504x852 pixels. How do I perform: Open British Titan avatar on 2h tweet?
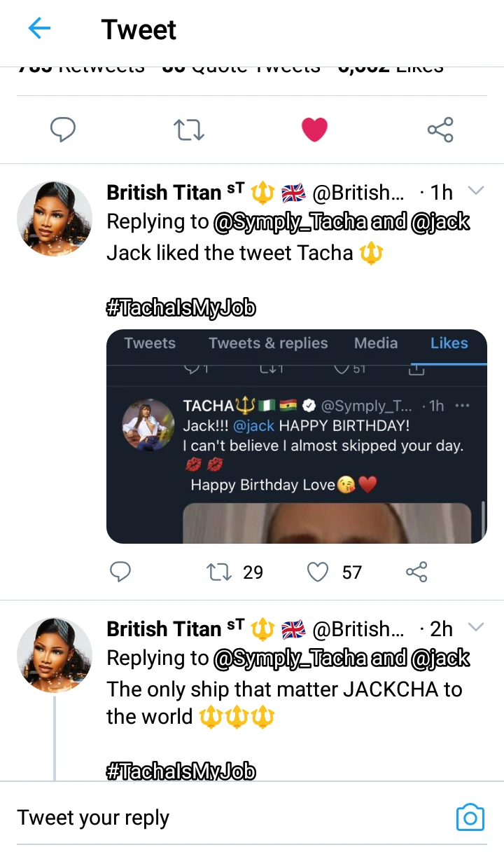(x=55, y=655)
